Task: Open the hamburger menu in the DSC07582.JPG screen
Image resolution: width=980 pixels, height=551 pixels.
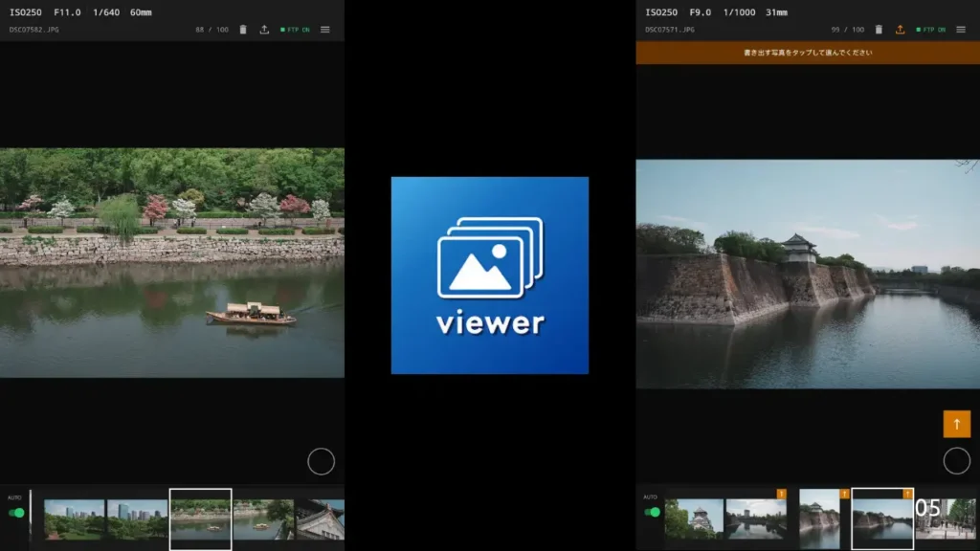Action: 325,30
